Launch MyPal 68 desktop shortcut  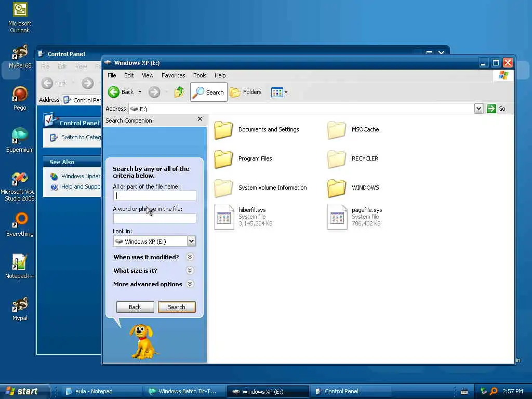pyautogui.click(x=20, y=56)
